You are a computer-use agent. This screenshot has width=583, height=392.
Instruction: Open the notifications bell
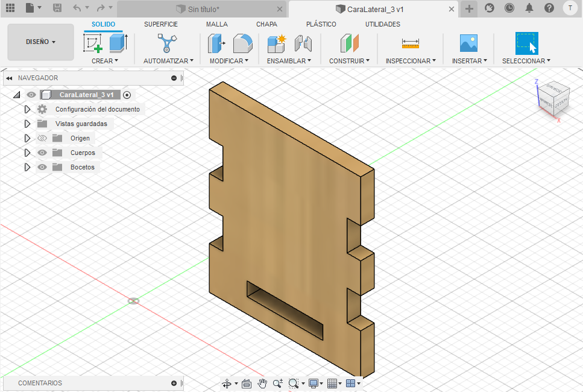point(529,8)
